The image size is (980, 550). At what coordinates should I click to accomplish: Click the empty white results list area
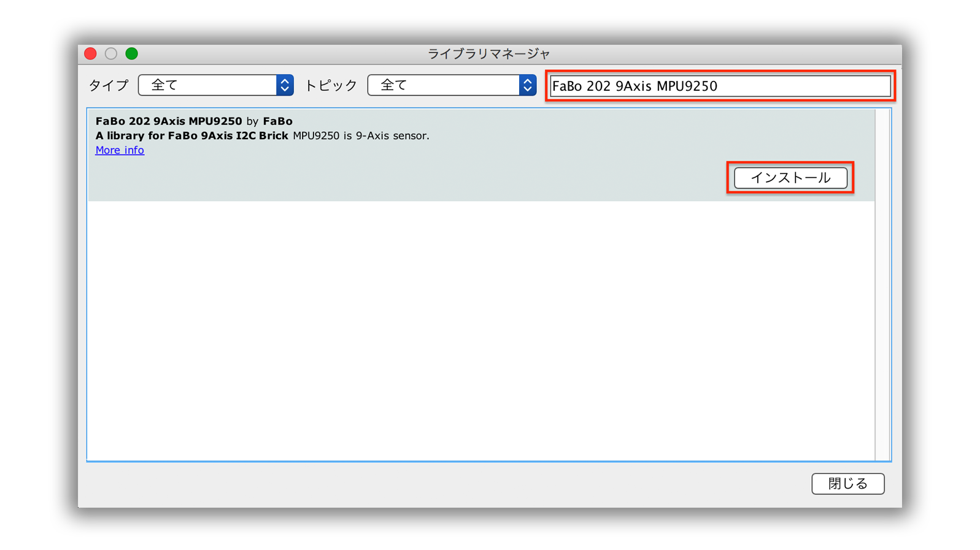click(x=481, y=330)
